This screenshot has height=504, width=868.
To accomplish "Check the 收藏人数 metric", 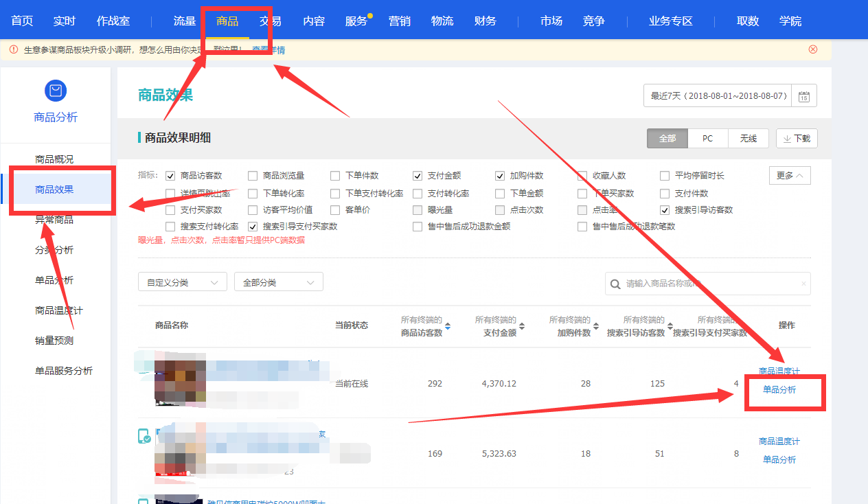I will click(x=582, y=175).
